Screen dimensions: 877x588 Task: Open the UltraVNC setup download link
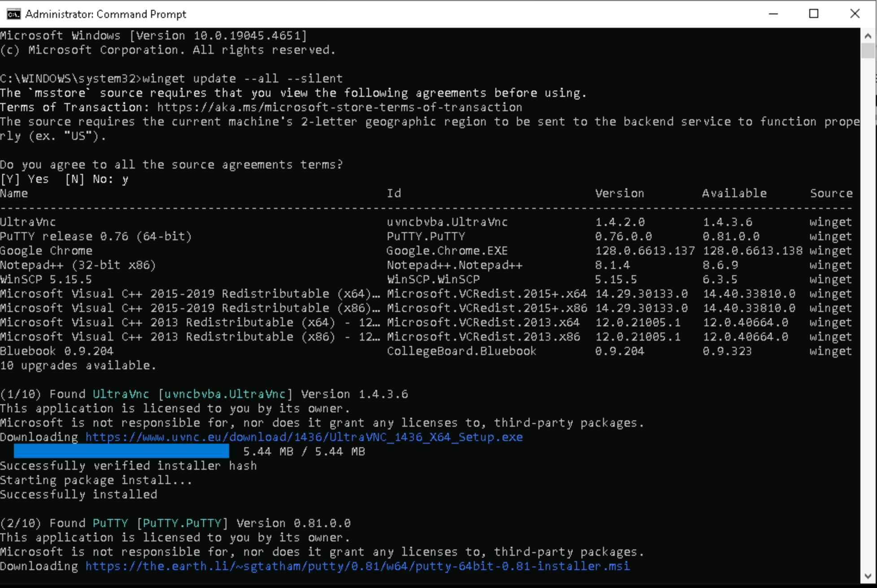[304, 437]
